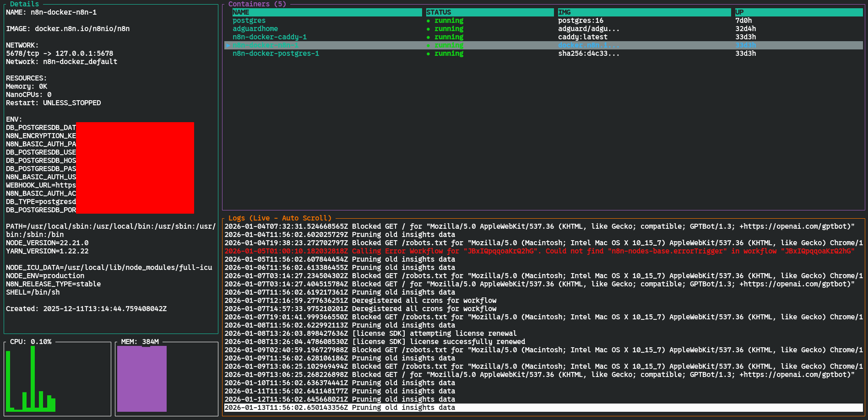868x420 pixels.
Task: Click the STATUS column header
Action: (x=438, y=12)
